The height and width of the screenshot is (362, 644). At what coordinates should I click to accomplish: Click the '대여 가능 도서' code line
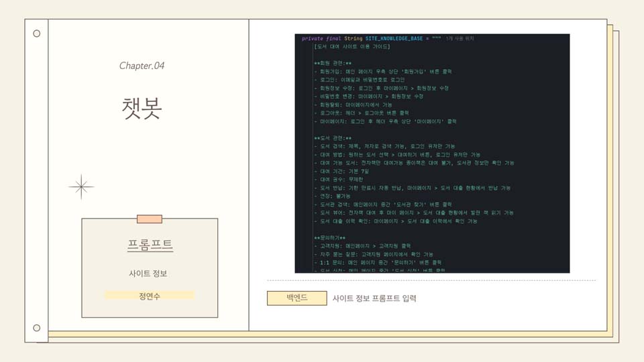415,163
